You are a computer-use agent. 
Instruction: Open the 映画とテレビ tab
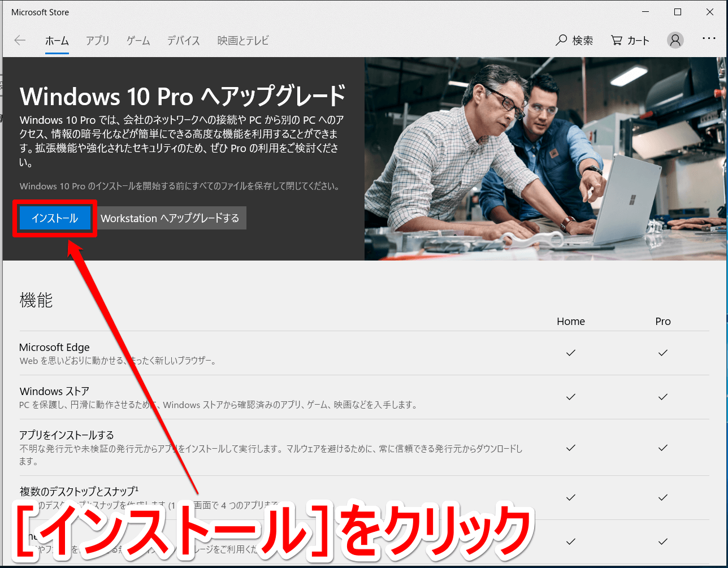click(x=243, y=41)
